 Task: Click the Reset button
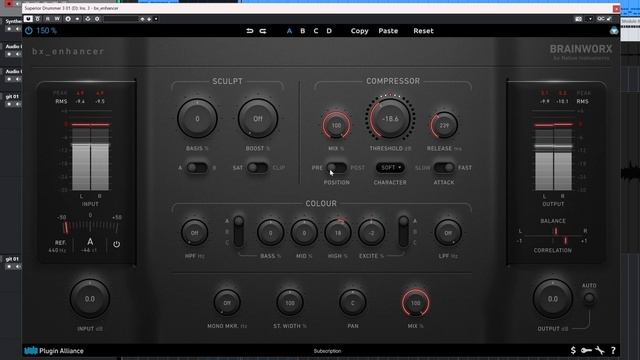pos(423,31)
